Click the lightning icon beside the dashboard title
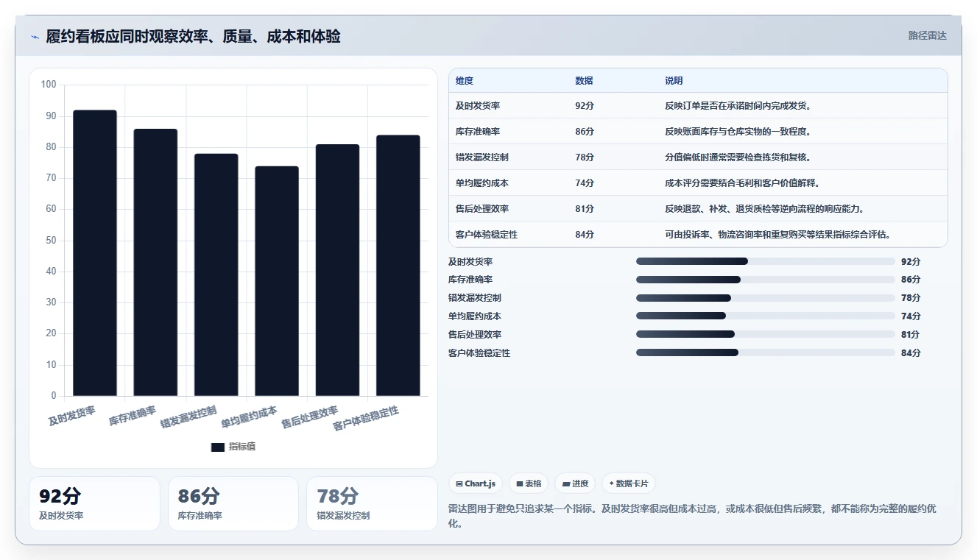The image size is (977, 560). coord(35,37)
